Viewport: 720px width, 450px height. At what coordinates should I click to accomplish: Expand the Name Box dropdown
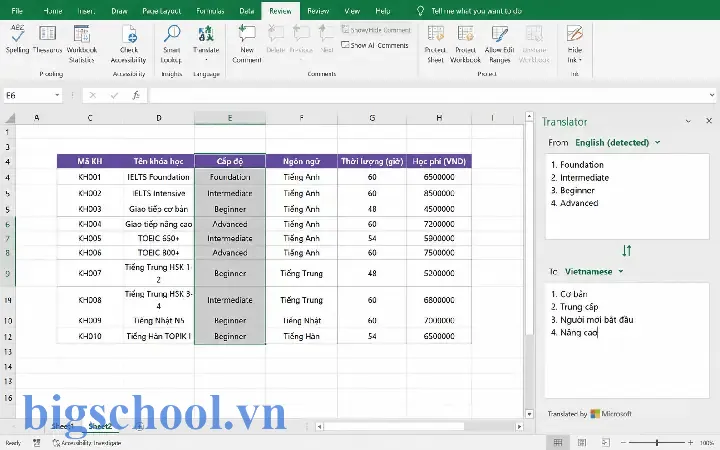(x=57, y=95)
